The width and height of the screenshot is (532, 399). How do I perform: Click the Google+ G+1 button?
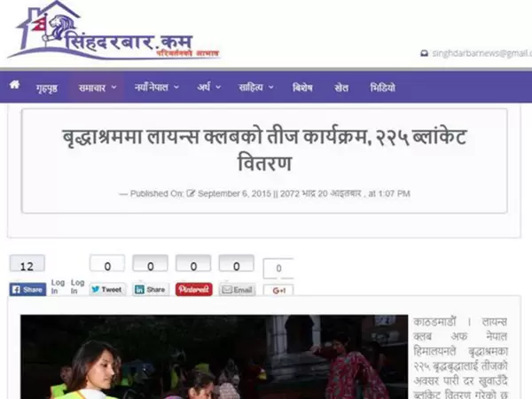point(278,291)
